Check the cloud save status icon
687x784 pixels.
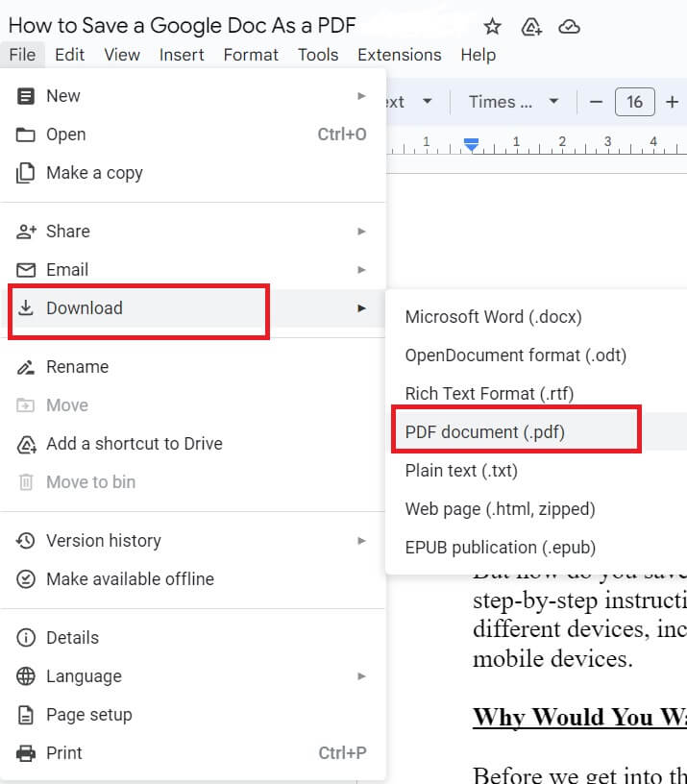(x=569, y=26)
